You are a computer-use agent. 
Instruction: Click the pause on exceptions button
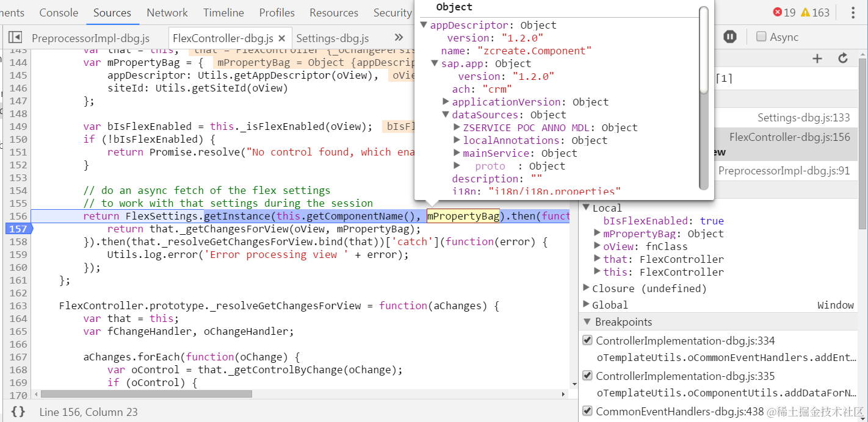point(730,37)
